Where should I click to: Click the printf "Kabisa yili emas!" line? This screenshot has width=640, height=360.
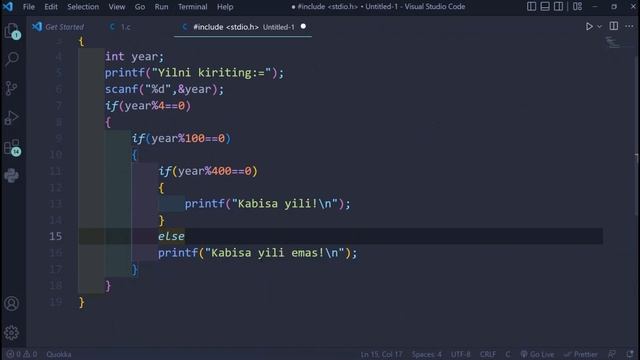point(258,253)
